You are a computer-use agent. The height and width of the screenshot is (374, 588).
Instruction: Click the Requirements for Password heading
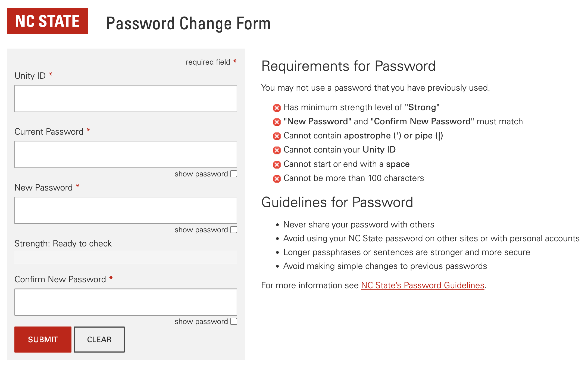tap(348, 66)
